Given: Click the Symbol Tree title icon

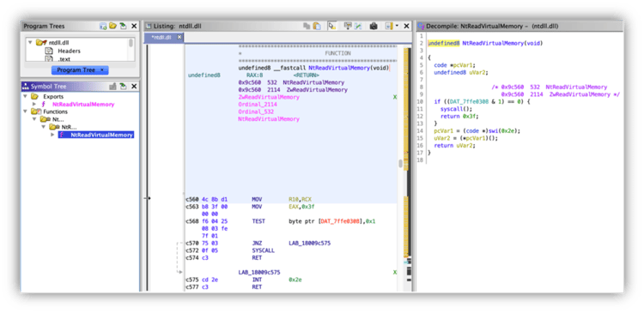Looking at the screenshot, I should pos(26,87).
